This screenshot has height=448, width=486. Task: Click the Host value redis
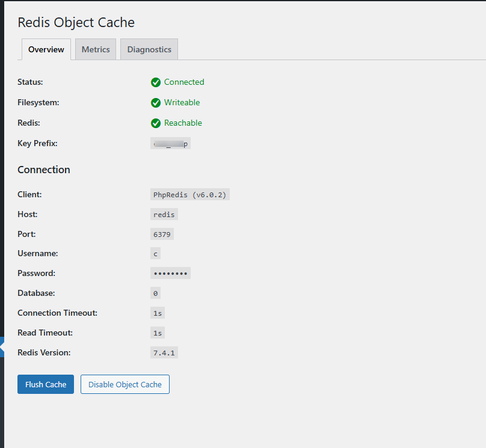pyautogui.click(x=164, y=214)
